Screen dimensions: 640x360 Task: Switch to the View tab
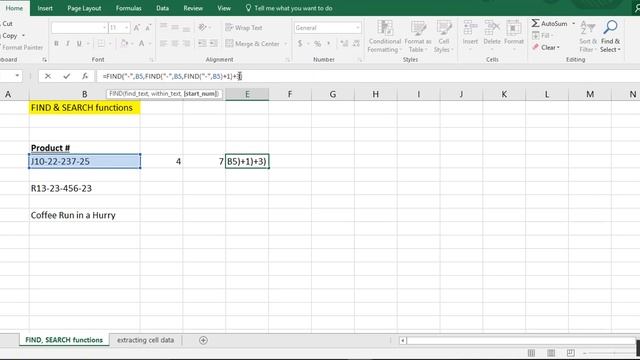click(224, 8)
